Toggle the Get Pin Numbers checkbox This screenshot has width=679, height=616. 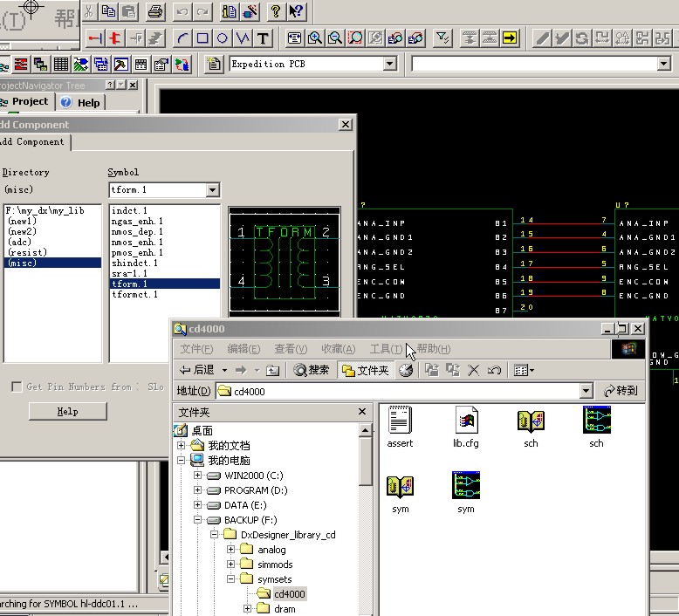(17, 387)
